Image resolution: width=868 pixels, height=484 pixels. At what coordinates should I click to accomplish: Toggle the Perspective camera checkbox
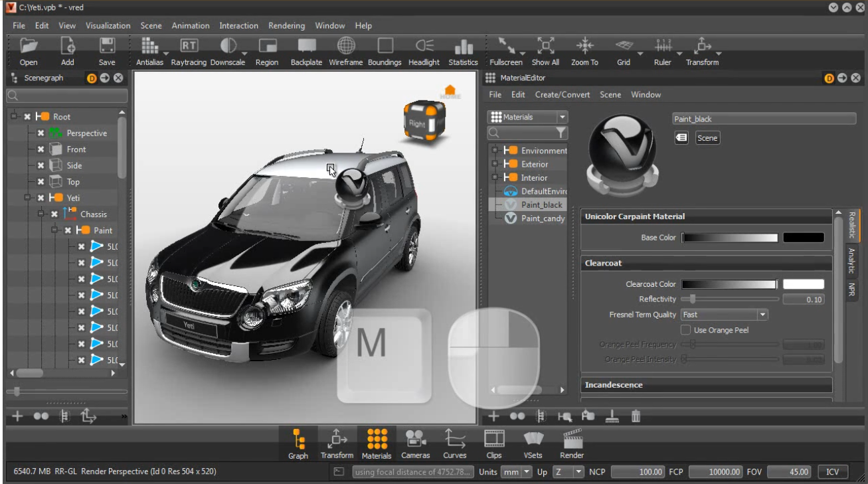click(x=41, y=133)
